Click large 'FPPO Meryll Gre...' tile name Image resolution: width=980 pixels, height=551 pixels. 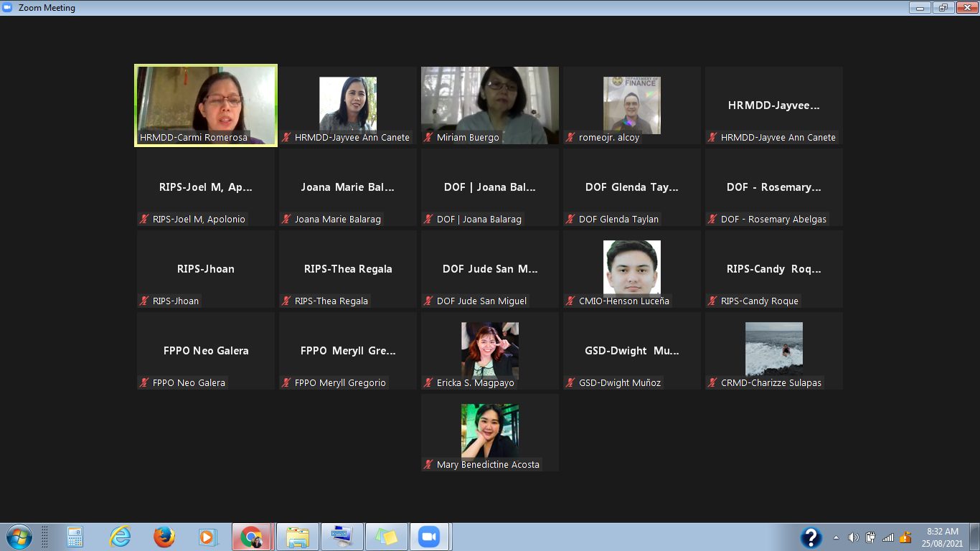click(348, 351)
